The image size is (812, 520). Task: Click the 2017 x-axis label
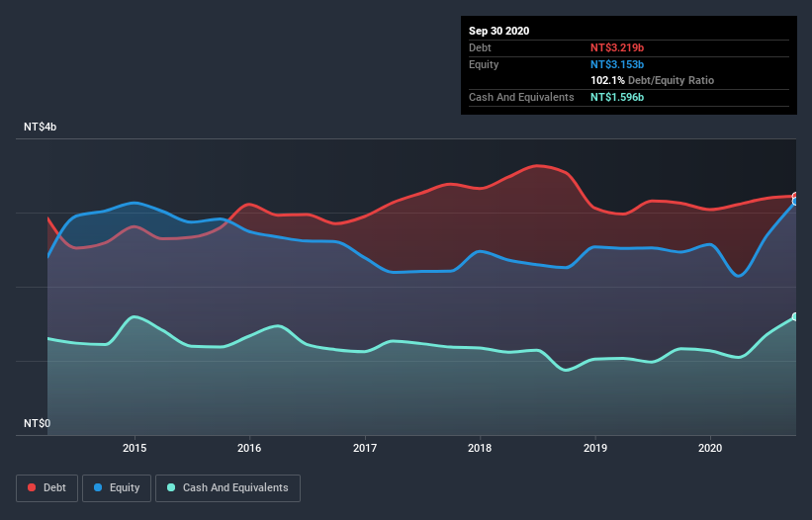tap(365, 448)
